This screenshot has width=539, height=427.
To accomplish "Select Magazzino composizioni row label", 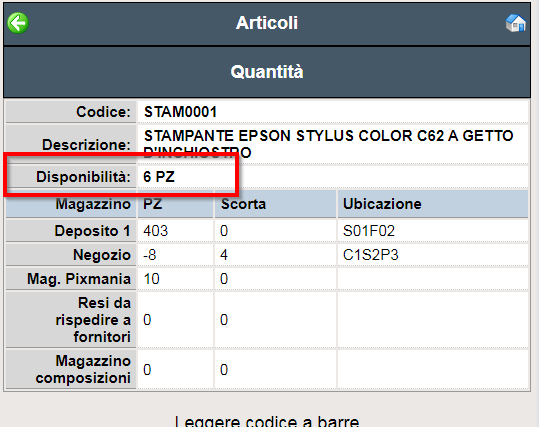I will (x=83, y=370).
